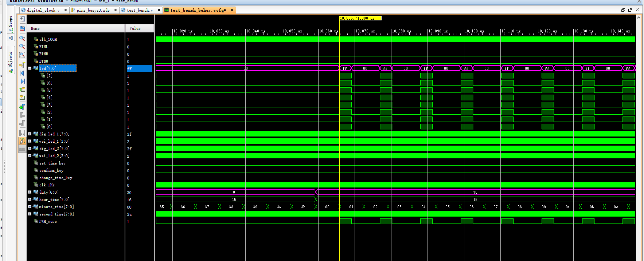Jump to simulation time zero icon
This screenshot has width=644, height=261.
tap(22, 73)
